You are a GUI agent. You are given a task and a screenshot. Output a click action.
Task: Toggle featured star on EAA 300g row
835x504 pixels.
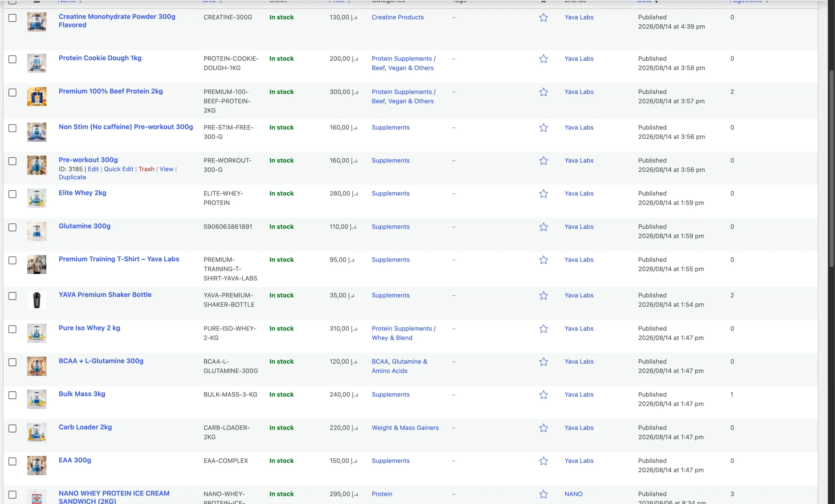[x=543, y=461]
